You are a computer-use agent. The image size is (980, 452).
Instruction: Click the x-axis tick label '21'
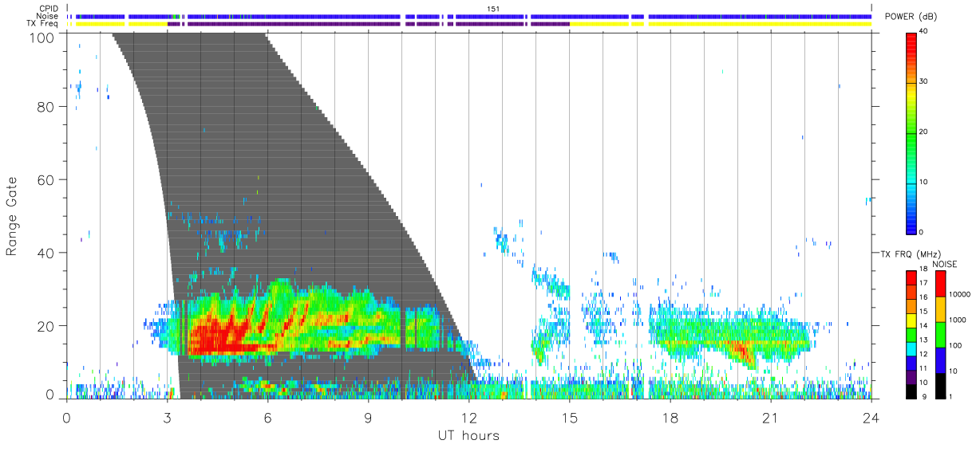[771, 417]
